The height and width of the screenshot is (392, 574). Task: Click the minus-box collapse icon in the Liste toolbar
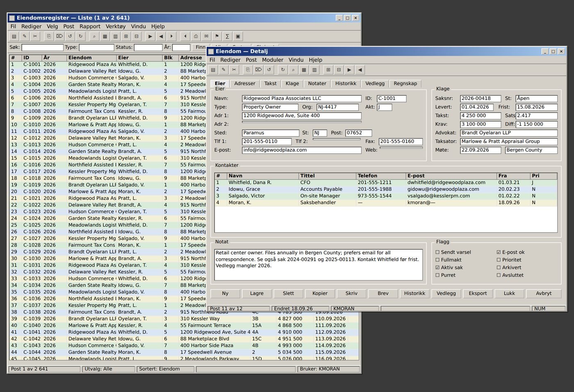tap(137, 36)
